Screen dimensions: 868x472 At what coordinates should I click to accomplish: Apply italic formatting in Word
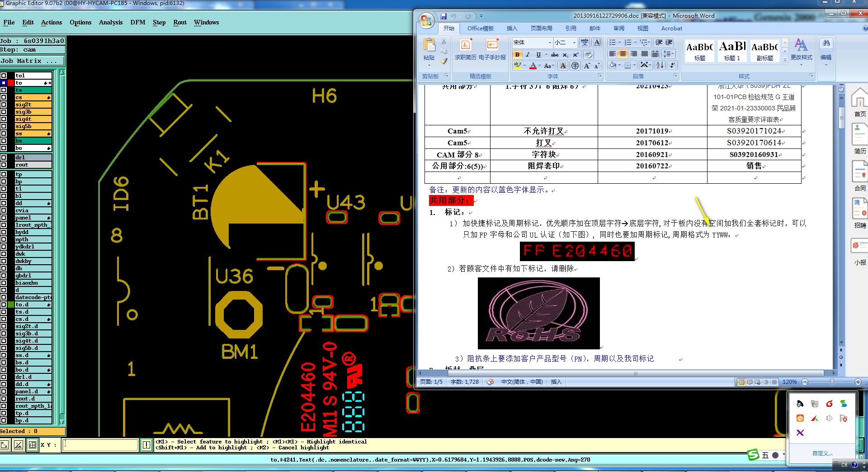[x=528, y=55]
